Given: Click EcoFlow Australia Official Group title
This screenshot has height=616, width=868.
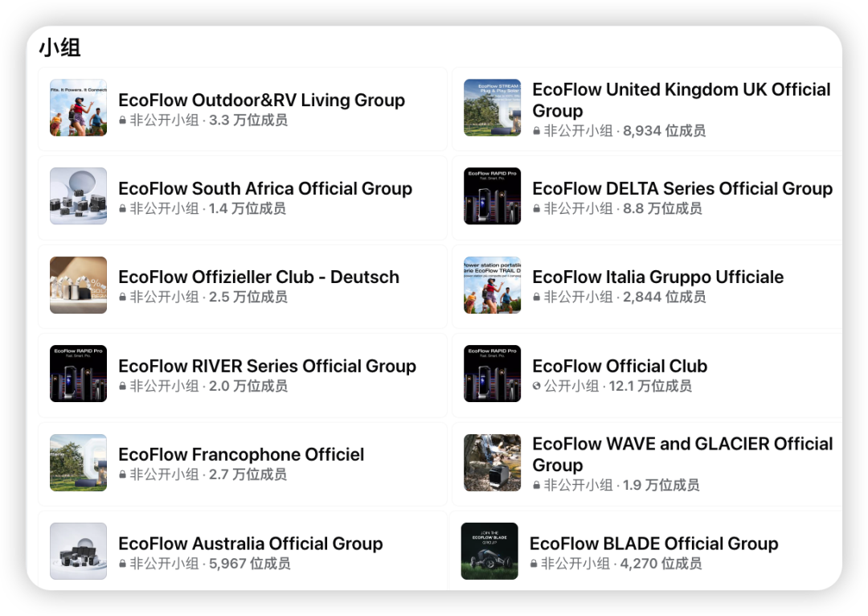Looking at the screenshot, I should click(251, 544).
